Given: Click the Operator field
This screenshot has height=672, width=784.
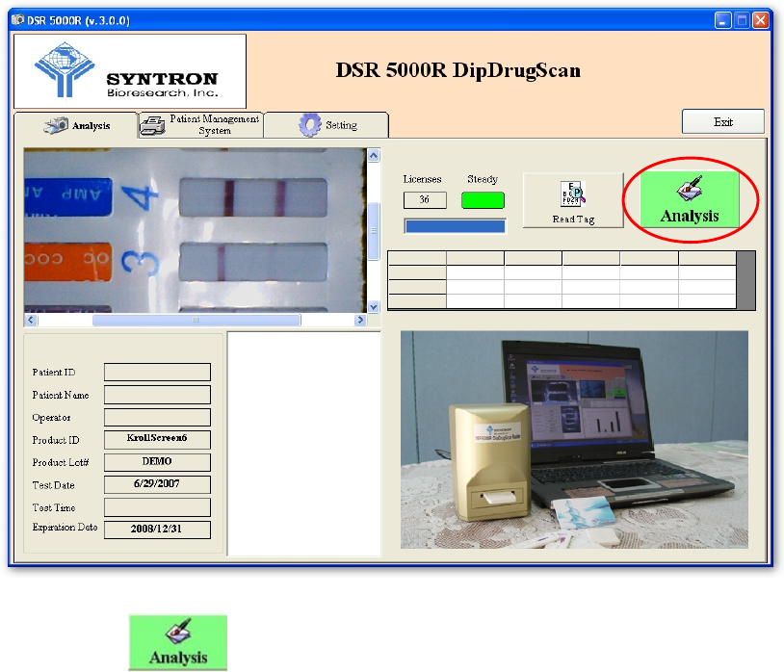Looking at the screenshot, I should pos(158,417).
